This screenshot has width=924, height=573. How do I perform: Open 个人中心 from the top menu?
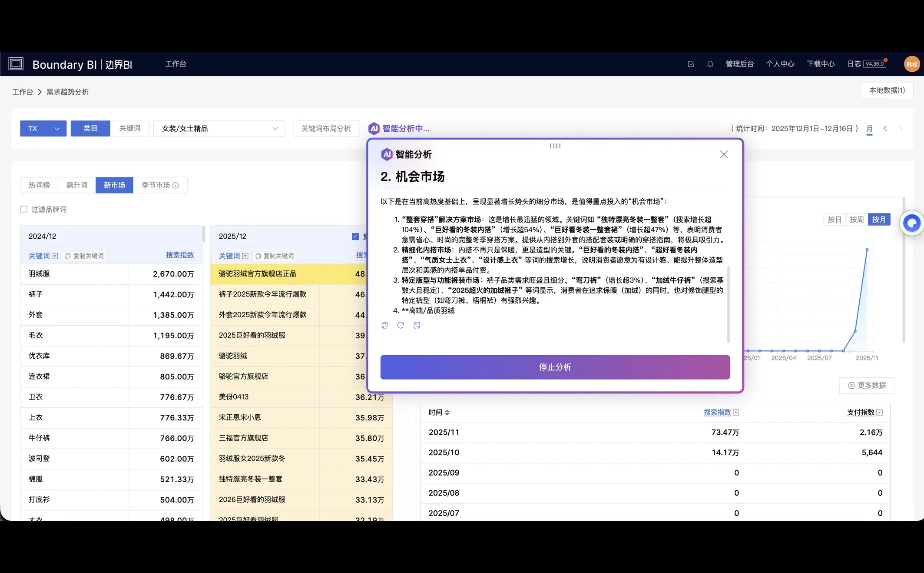pyautogui.click(x=780, y=63)
